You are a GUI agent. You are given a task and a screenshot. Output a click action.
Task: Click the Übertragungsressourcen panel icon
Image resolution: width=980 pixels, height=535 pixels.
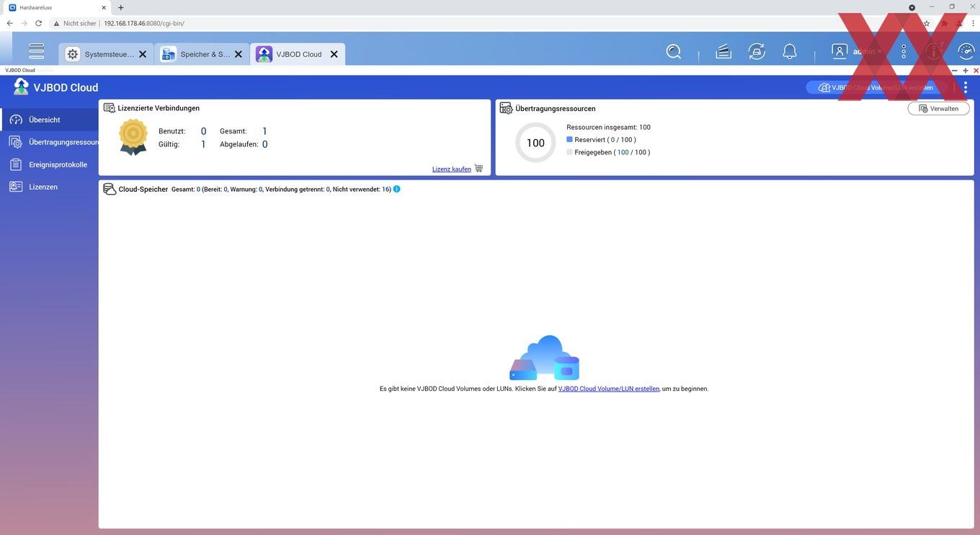[x=506, y=108]
